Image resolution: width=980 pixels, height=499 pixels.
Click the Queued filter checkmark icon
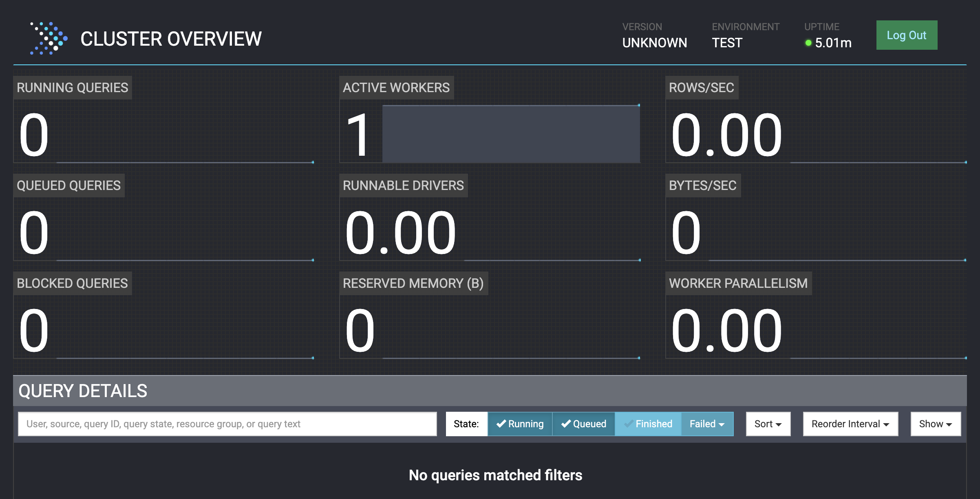click(x=566, y=424)
